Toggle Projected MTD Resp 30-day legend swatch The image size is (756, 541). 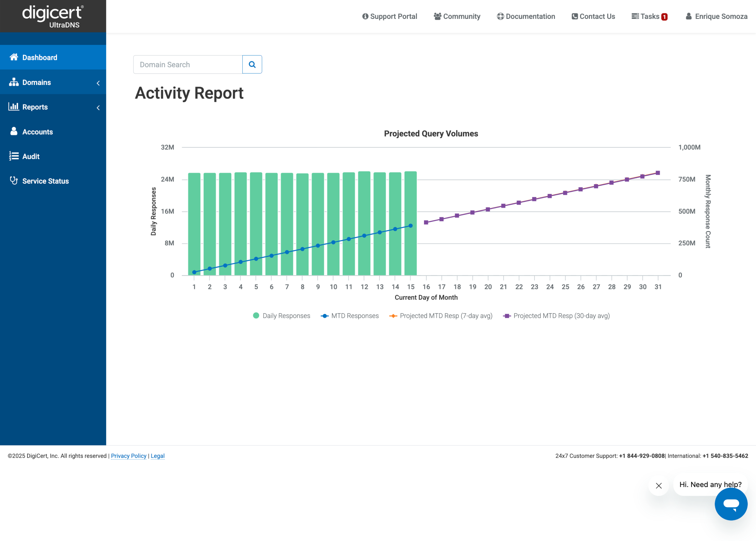point(507,316)
